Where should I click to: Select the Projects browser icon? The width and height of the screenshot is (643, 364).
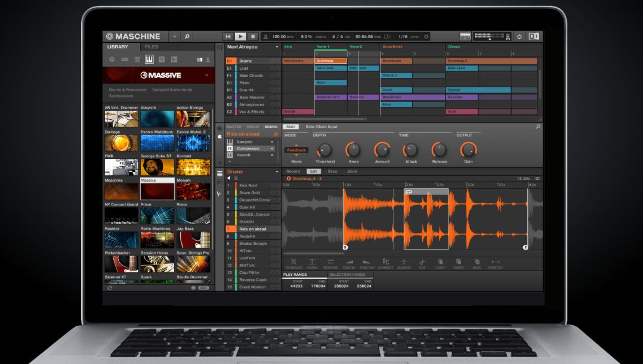pos(112,60)
